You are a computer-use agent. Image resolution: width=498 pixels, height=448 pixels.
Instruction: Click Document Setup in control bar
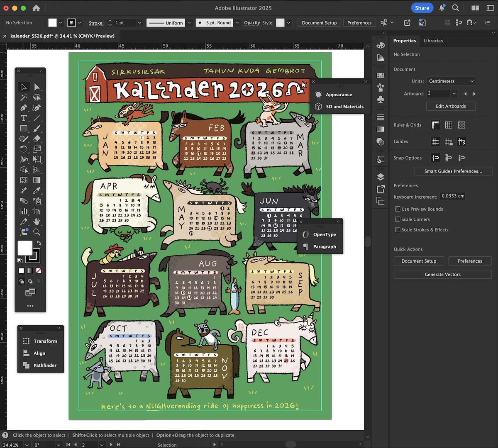click(x=319, y=23)
